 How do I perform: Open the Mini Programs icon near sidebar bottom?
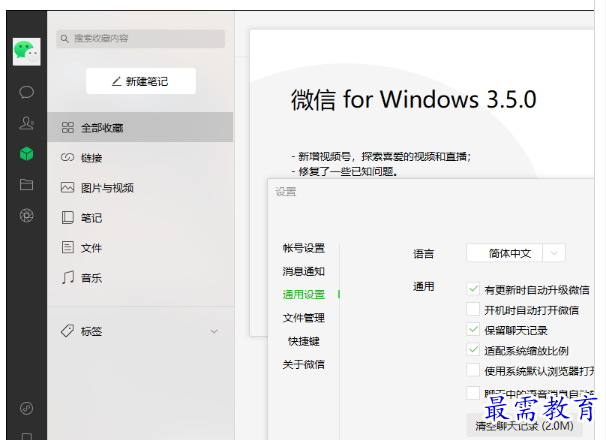click(26, 408)
